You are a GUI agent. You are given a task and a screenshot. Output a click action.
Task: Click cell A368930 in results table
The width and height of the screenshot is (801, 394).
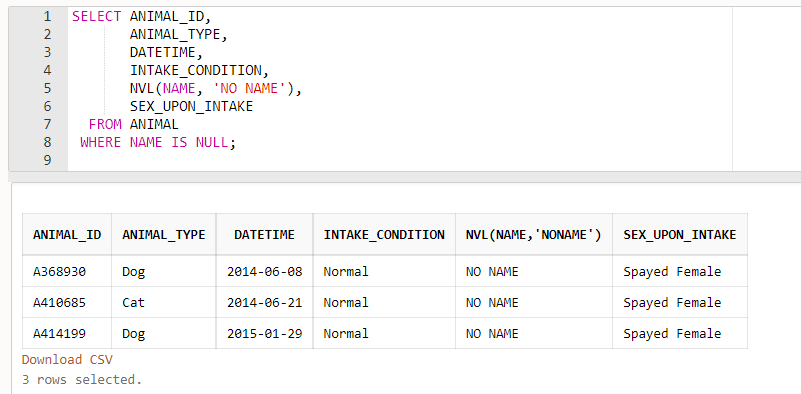coord(67,271)
